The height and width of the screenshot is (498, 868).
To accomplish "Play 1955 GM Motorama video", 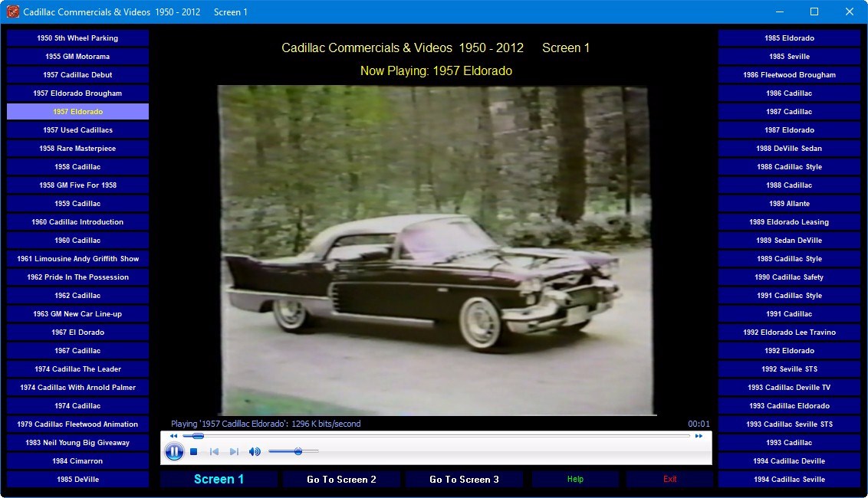I will [77, 57].
